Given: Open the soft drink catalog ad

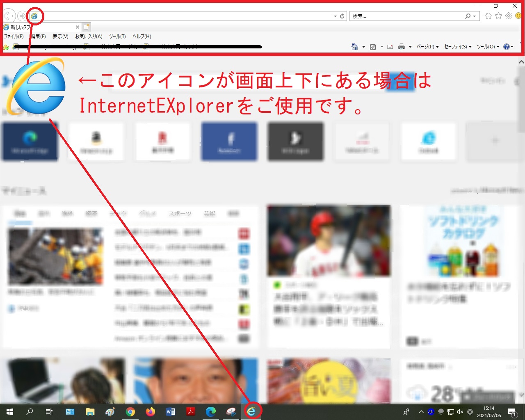Looking at the screenshot, I should click(462, 241).
